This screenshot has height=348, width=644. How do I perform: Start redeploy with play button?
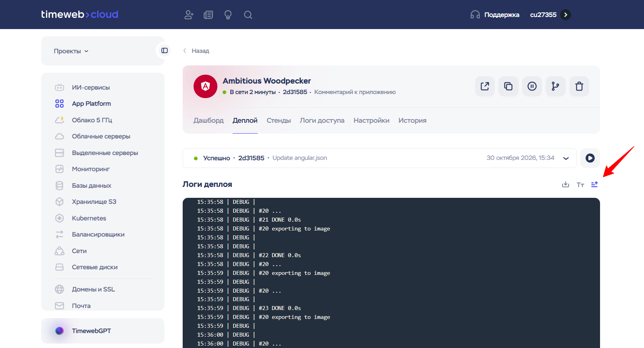[x=590, y=158]
